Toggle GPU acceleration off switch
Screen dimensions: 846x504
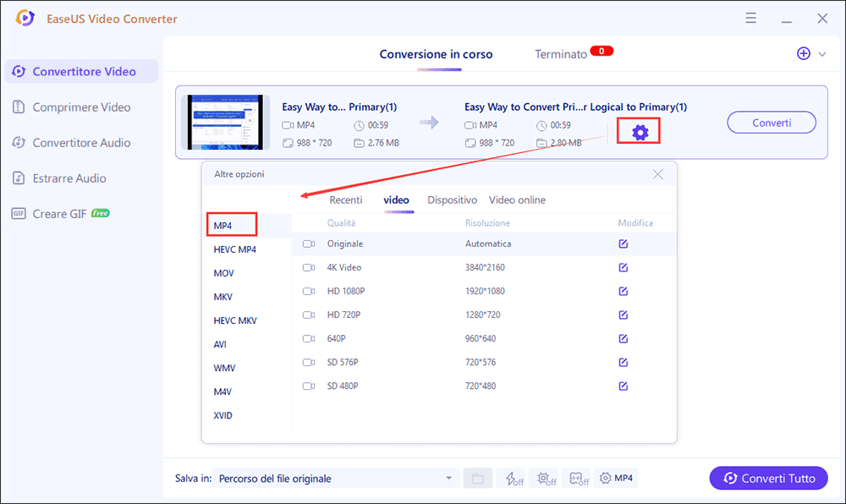[546, 478]
